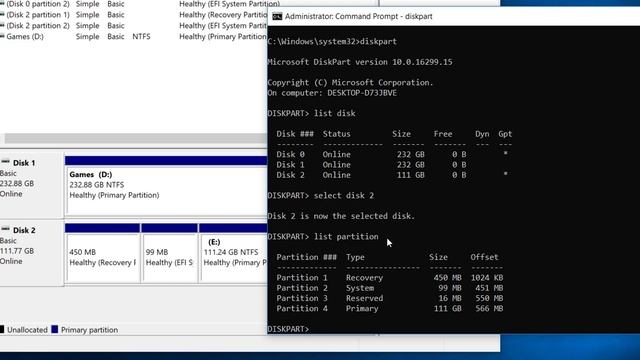Screen dimensions: 640x360
Task: Click the Primary partition legend blue swatch
Action: click(55, 329)
